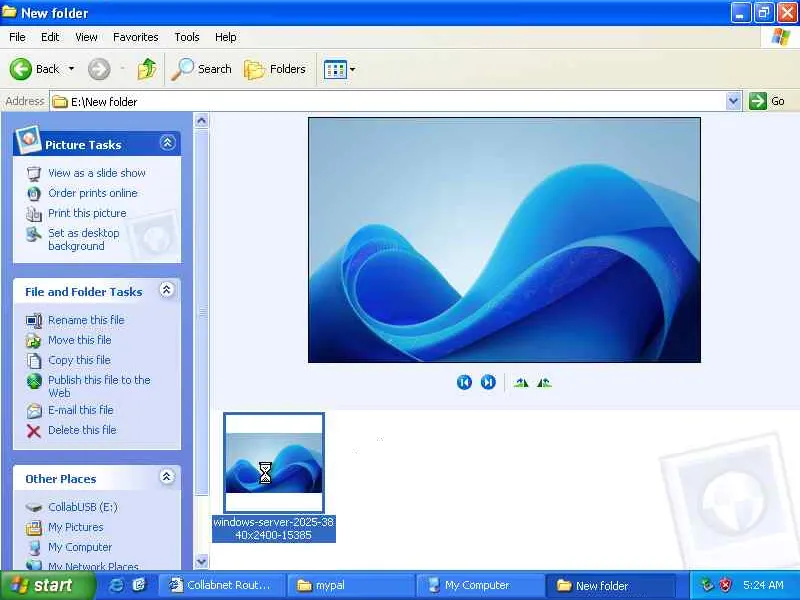Image resolution: width=800 pixels, height=600 pixels.
Task: Click the printer icon beside Print this picture
Action: (34, 213)
